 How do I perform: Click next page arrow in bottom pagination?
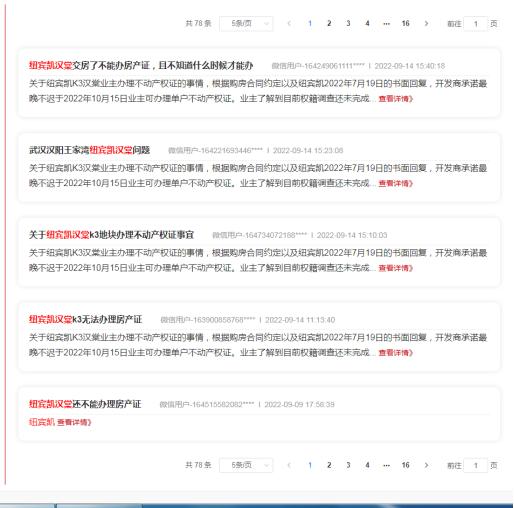pos(426,465)
